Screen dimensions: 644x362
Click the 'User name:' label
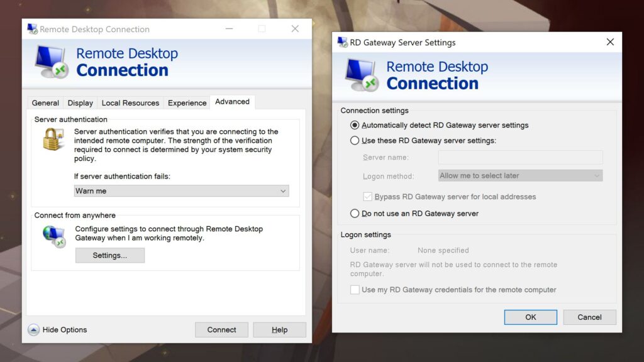(370, 250)
